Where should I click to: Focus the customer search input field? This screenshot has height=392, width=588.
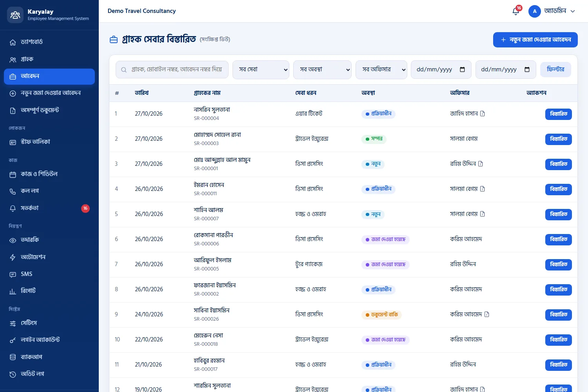tap(172, 70)
